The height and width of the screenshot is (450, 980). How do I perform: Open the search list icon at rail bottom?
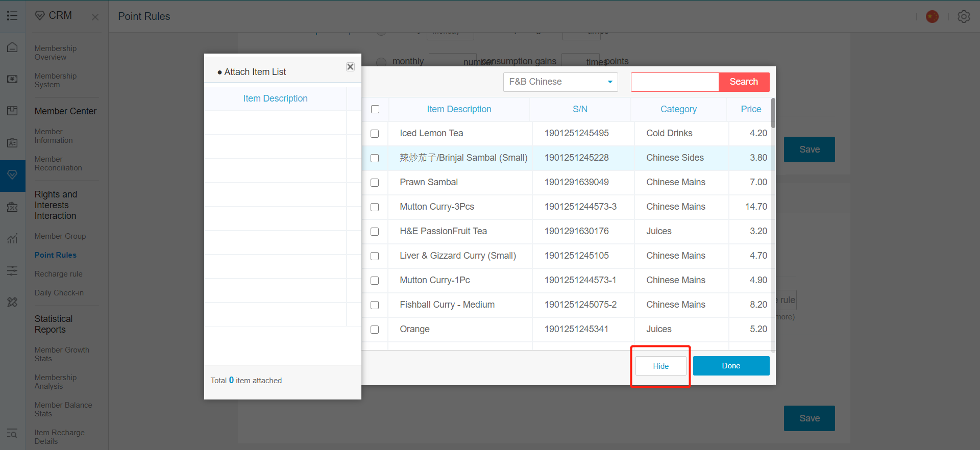point(12,434)
